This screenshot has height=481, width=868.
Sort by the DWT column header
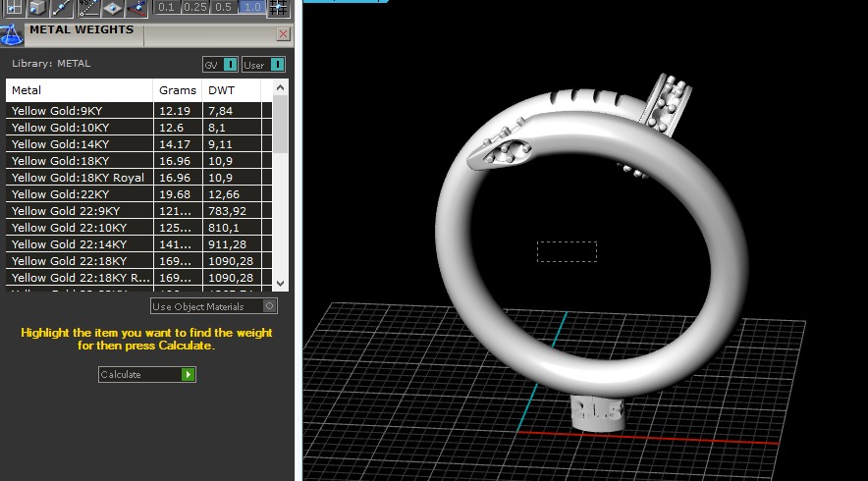click(x=232, y=90)
